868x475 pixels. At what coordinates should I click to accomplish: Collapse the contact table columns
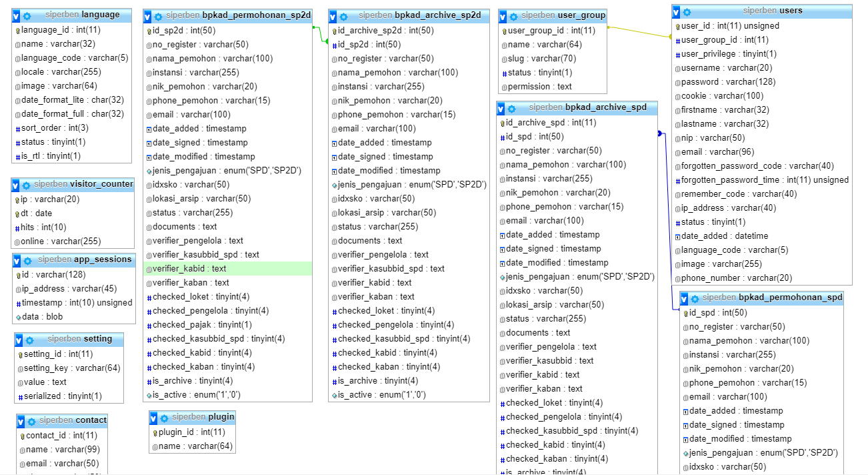[x=21, y=422]
